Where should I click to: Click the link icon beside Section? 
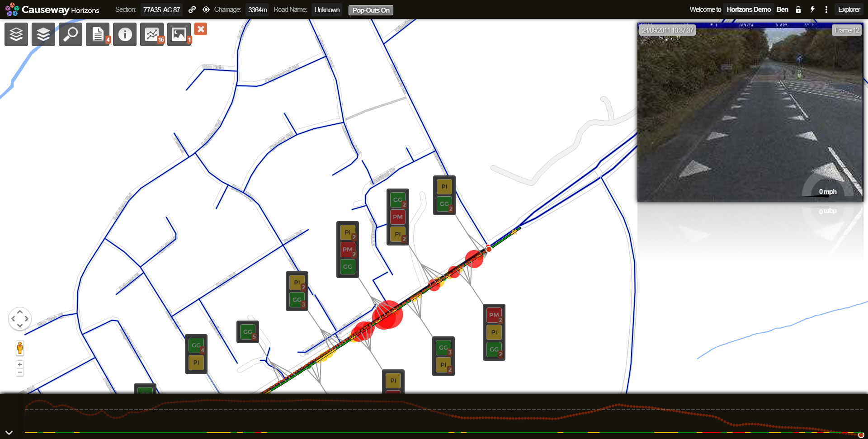(x=192, y=9)
